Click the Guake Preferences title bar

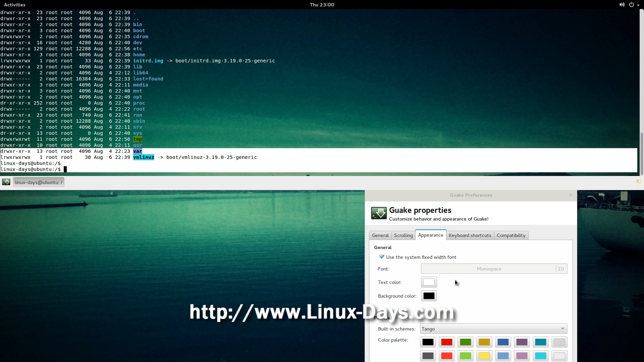pyautogui.click(x=471, y=195)
